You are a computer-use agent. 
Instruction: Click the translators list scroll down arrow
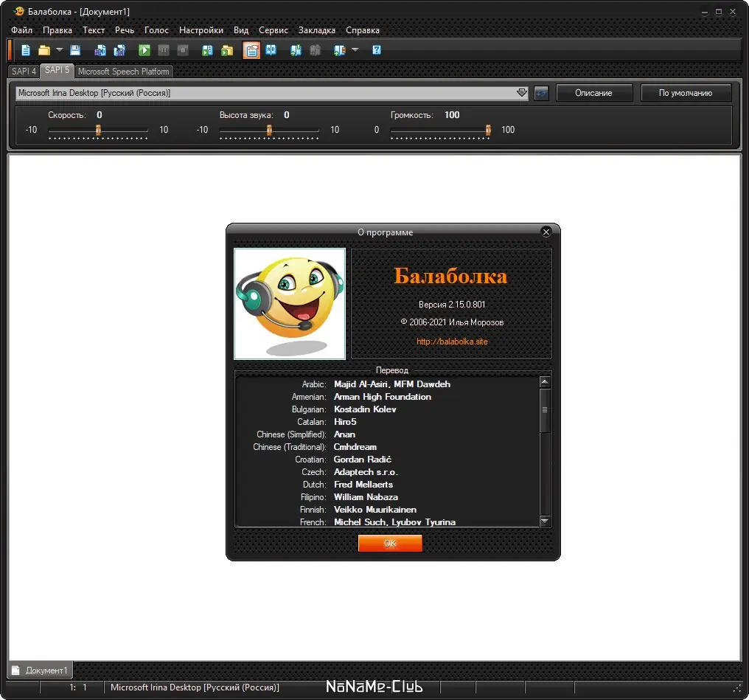pyautogui.click(x=545, y=521)
